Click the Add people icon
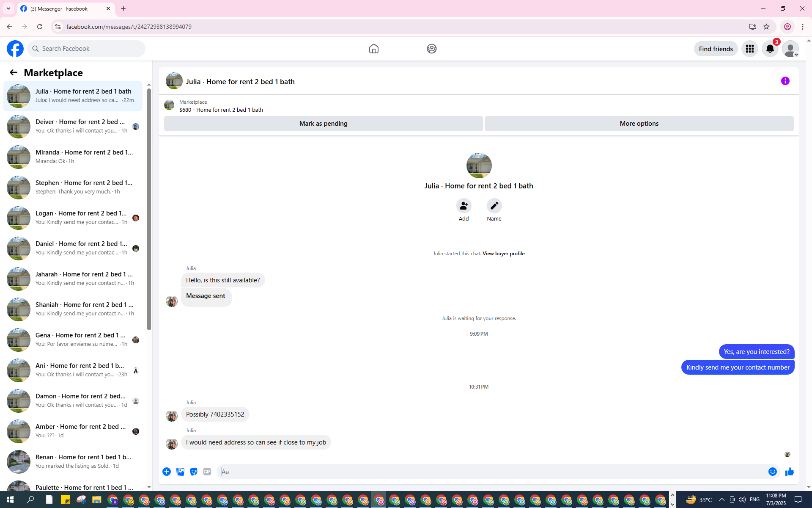812x508 pixels. (464, 206)
